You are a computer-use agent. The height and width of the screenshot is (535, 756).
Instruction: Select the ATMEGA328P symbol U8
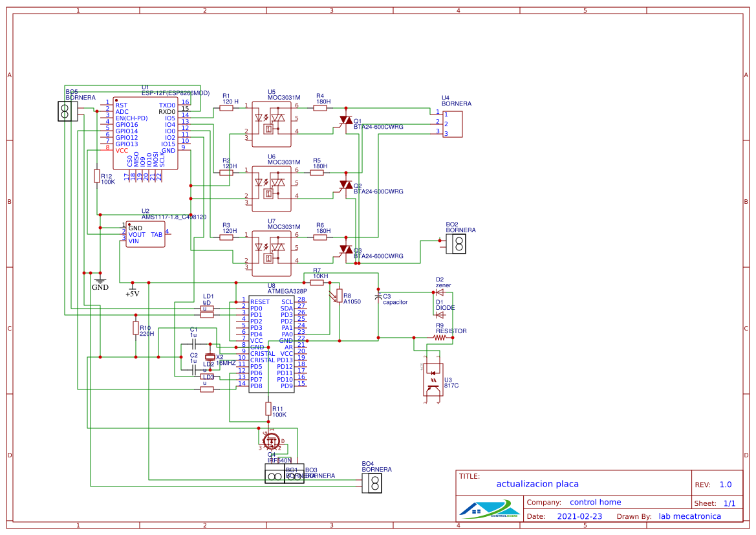pyautogui.click(x=272, y=343)
